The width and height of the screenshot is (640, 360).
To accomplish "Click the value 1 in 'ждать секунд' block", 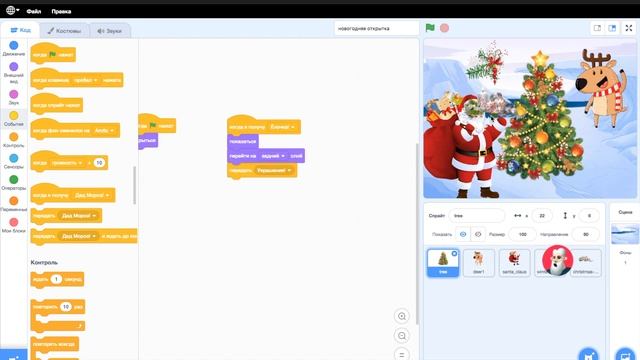I will [x=56, y=279].
